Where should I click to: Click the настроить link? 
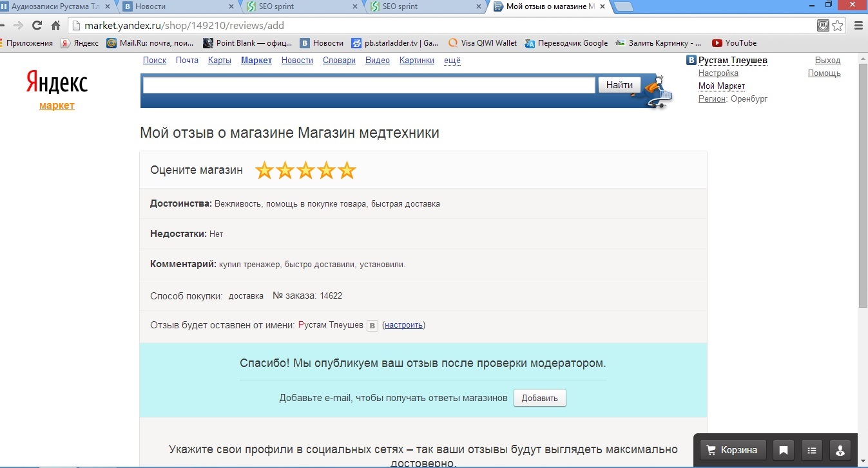(x=404, y=325)
